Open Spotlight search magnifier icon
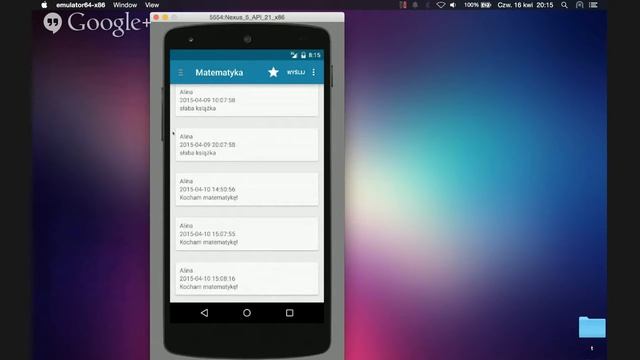 (564, 5)
